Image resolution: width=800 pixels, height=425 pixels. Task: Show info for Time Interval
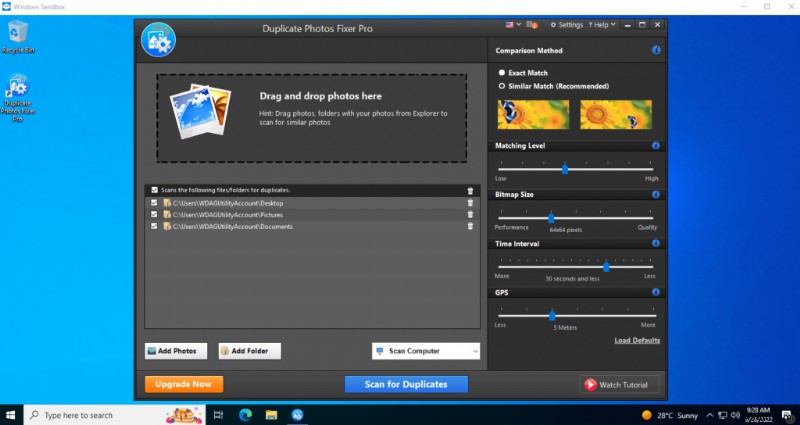pos(656,243)
